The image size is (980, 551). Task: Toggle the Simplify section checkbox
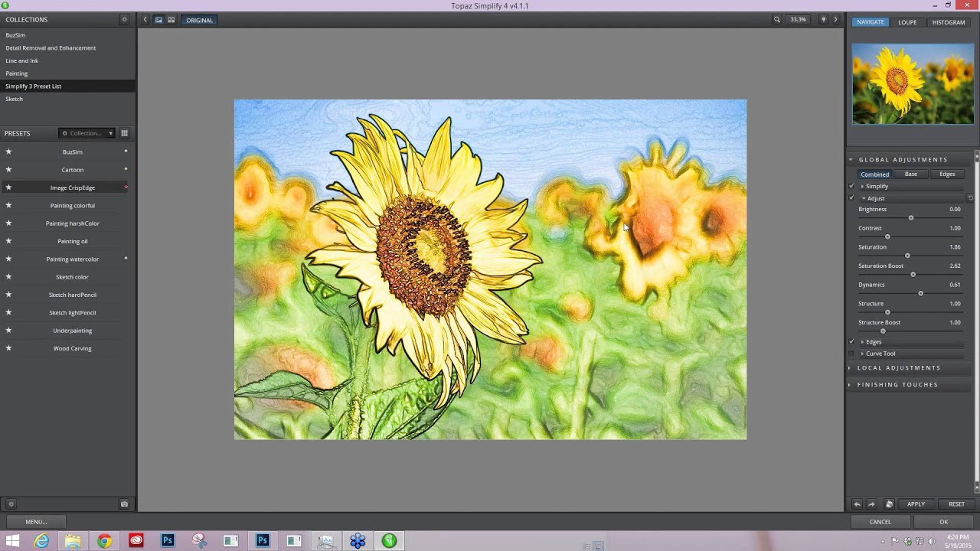[x=851, y=186]
